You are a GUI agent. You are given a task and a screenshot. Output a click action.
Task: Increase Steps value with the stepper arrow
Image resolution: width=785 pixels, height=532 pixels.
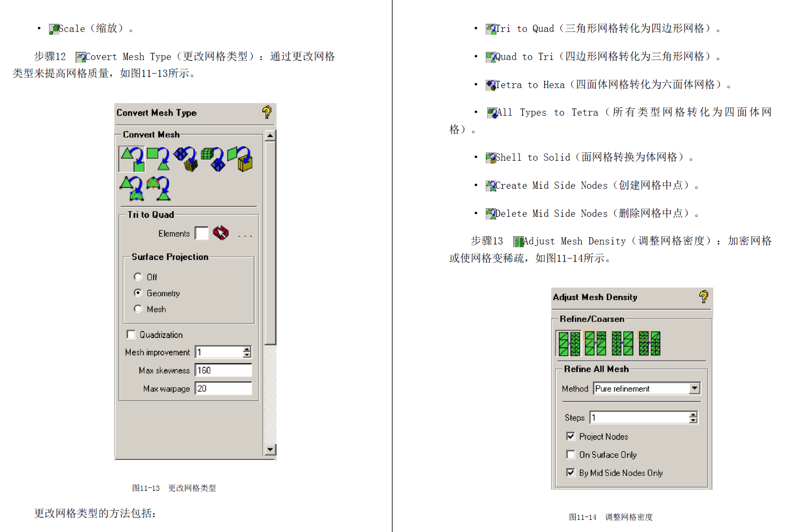click(694, 414)
